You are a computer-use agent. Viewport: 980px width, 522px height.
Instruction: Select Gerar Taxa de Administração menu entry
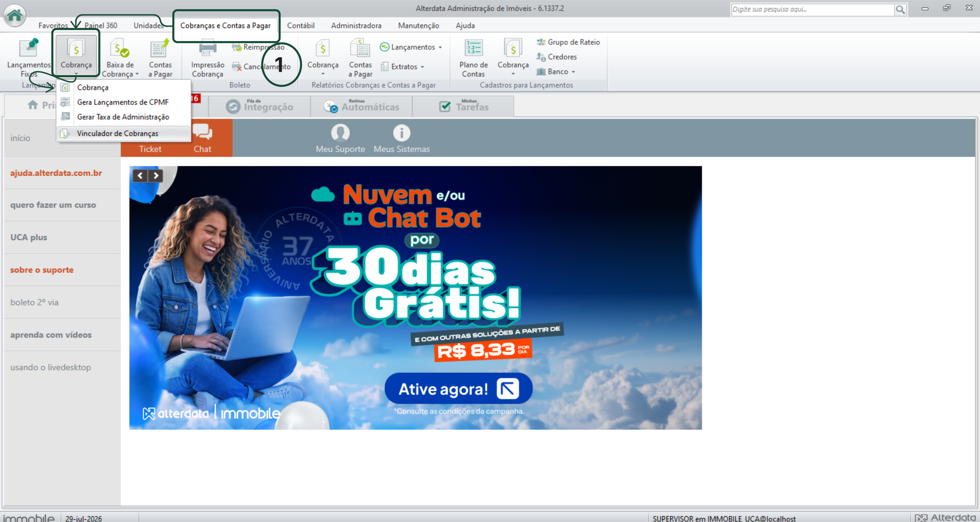coord(123,117)
